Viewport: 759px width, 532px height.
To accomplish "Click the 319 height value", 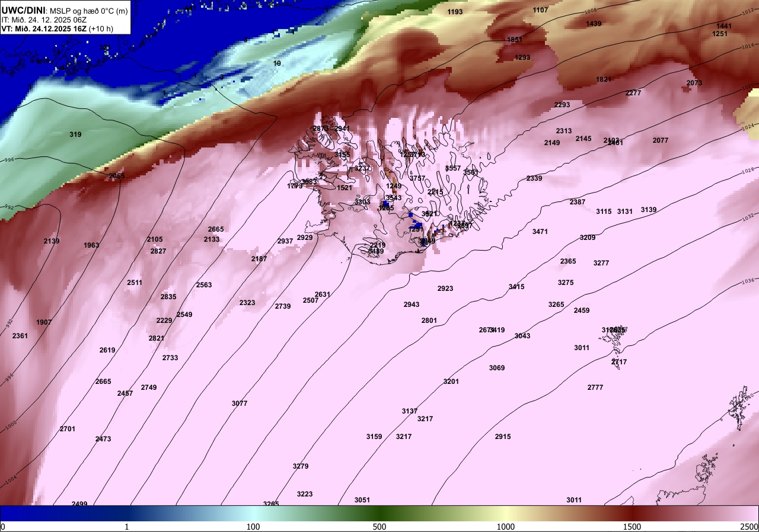I will tap(75, 134).
